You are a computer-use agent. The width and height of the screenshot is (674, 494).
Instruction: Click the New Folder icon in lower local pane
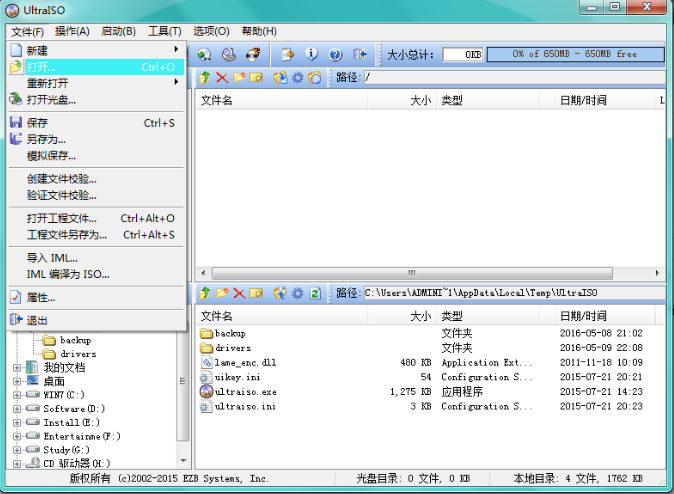pos(222,293)
